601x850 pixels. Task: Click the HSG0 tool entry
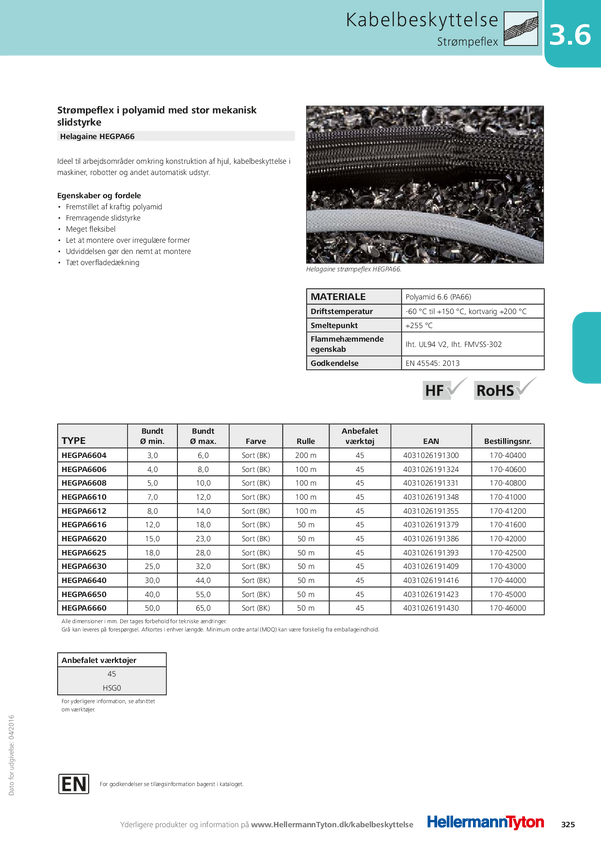[x=112, y=688]
